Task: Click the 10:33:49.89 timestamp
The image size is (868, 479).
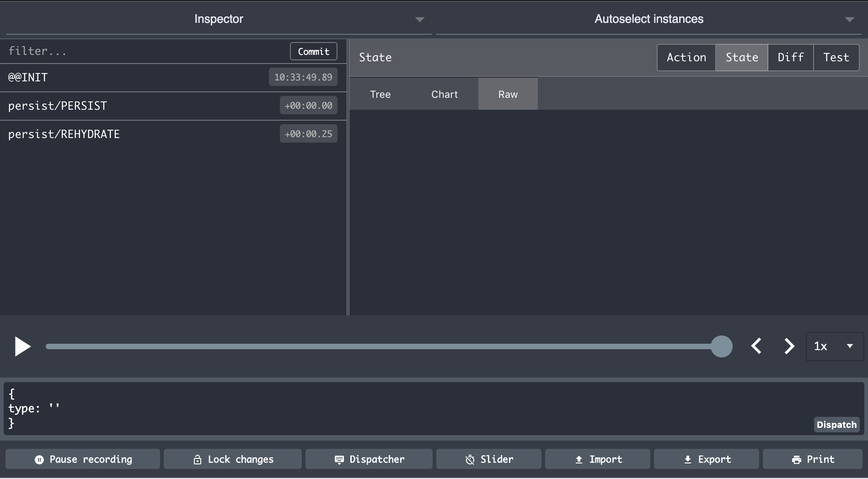Action: click(x=303, y=77)
